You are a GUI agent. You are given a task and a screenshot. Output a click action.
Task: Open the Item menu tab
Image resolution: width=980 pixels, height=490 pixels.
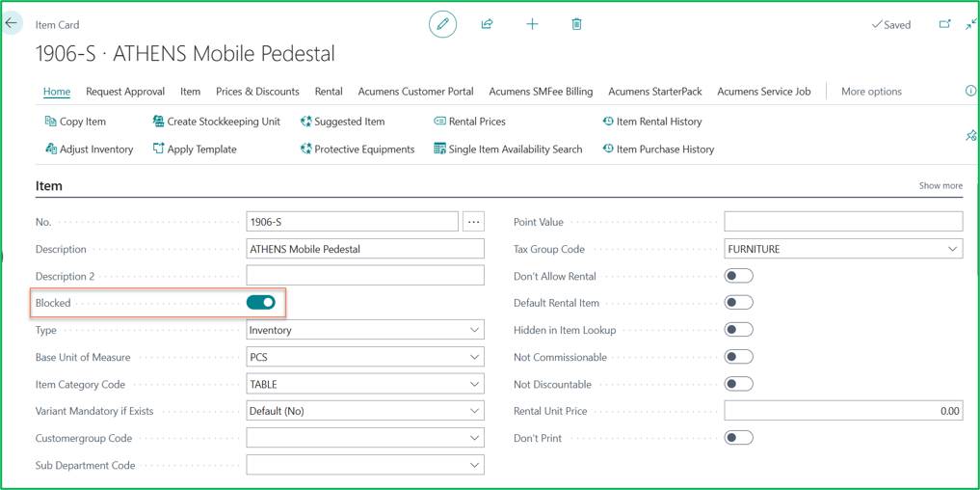(x=191, y=92)
